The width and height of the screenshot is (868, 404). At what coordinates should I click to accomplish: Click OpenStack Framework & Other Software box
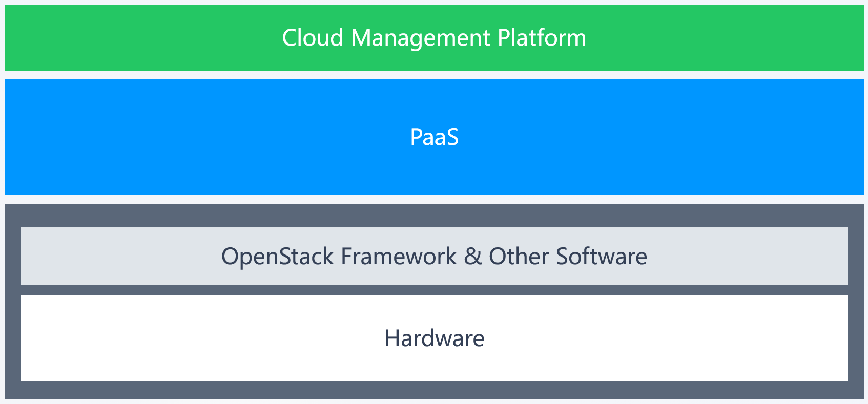click(x=434, y=256)
